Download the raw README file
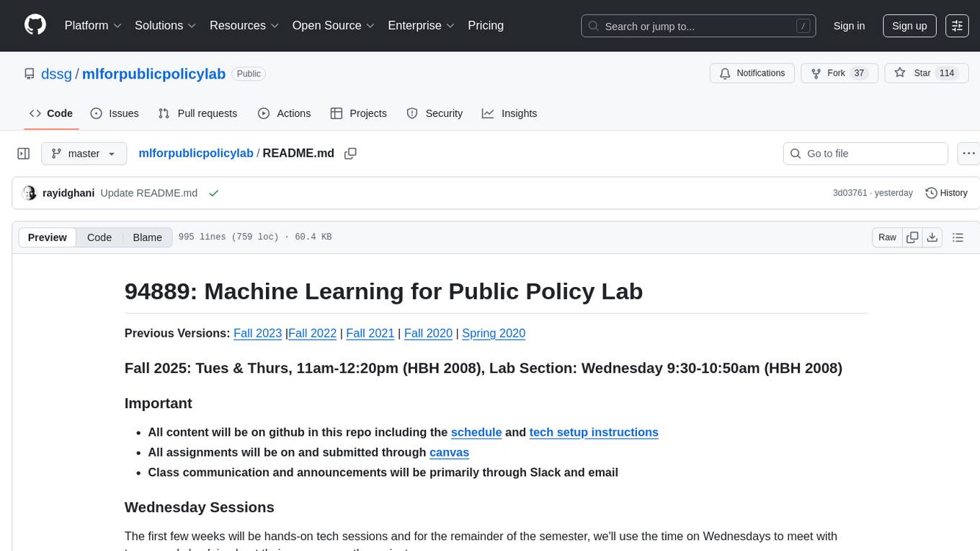Viewport: 980px width, 551px height. [932, 237]
